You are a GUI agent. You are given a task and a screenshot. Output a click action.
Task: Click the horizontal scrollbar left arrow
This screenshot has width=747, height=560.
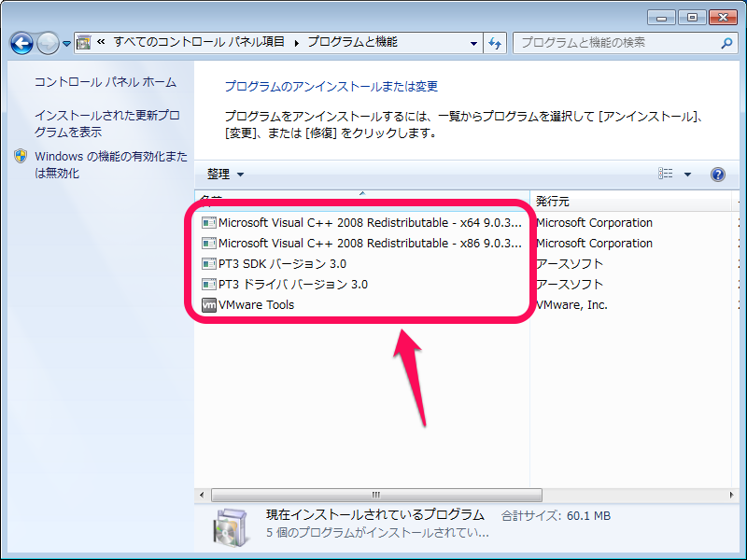point(202,495)
